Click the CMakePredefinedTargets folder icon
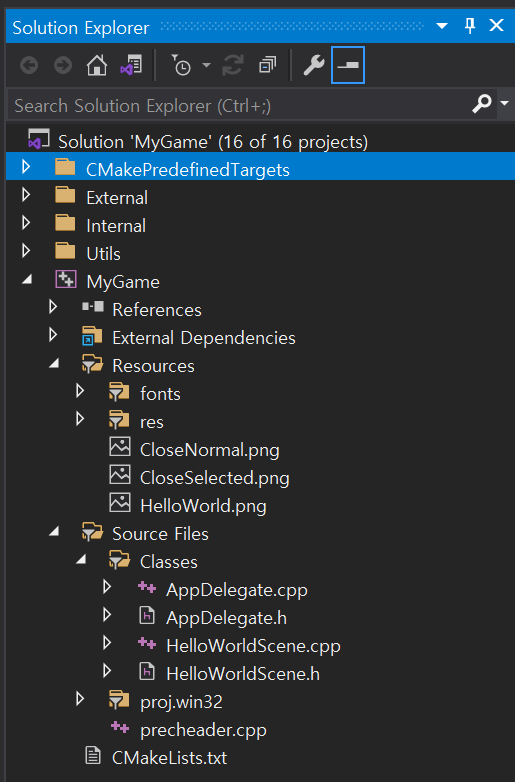515x782 pixels. click(x=65, y=167)
